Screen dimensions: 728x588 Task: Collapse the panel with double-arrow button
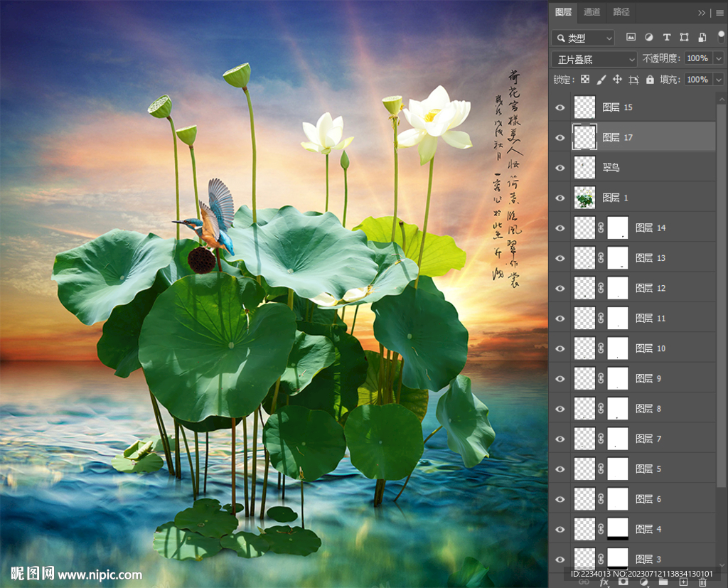(702, 12)
